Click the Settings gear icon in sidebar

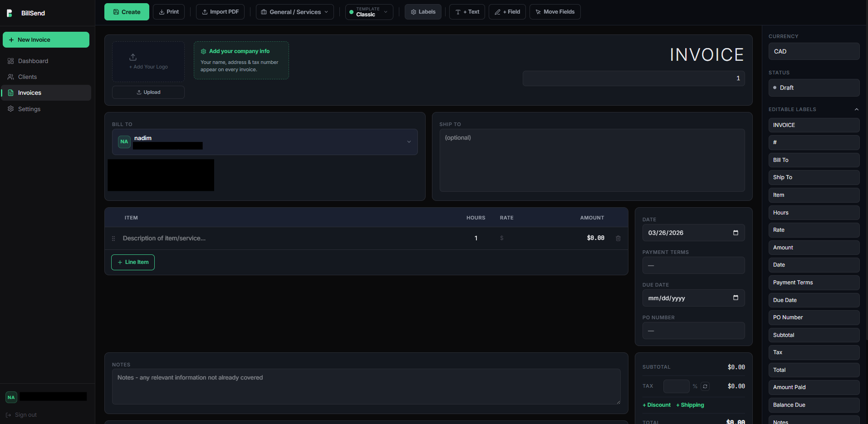[10, 109]
